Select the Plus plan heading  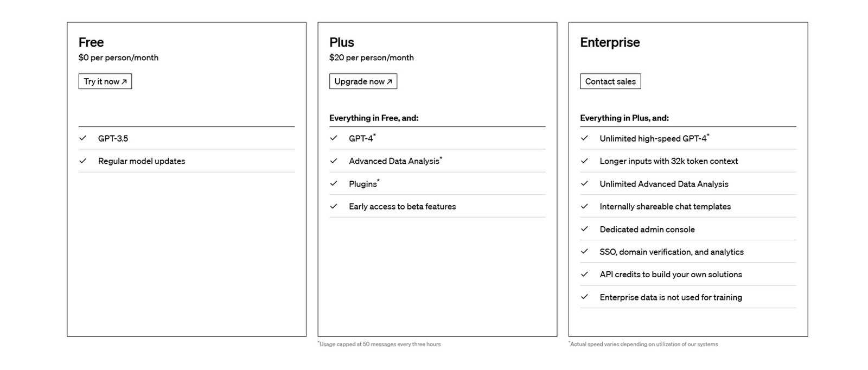342,42
